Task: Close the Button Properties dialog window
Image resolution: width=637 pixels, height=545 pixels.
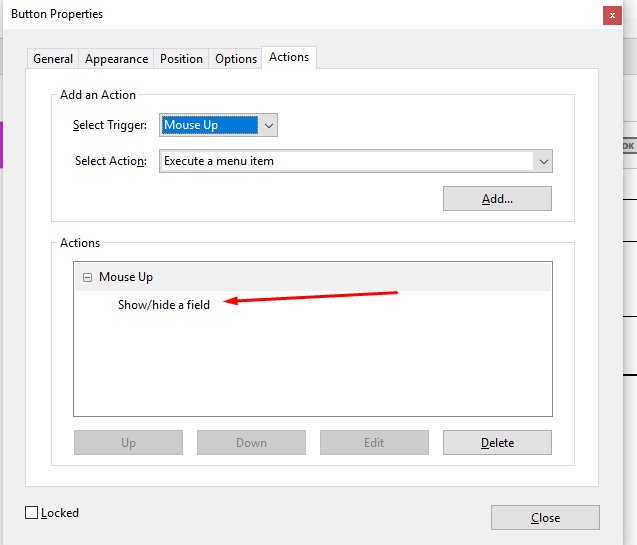Action: point(611,15)
